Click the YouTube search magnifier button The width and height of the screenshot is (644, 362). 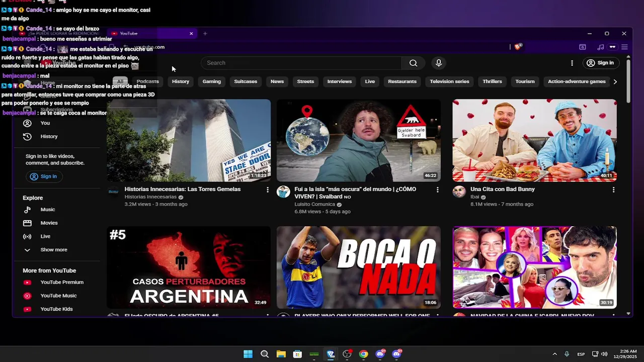pos(413,63)
